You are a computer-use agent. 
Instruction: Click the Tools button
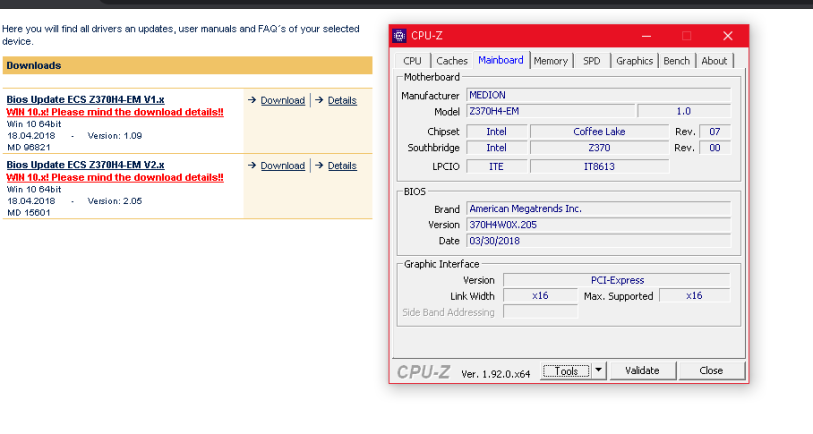point(566,371)
